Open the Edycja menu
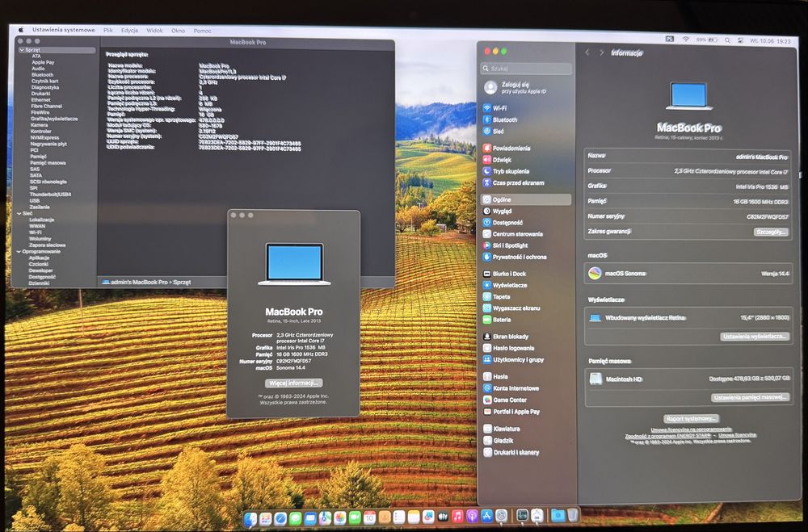 (x=129, y=31)
